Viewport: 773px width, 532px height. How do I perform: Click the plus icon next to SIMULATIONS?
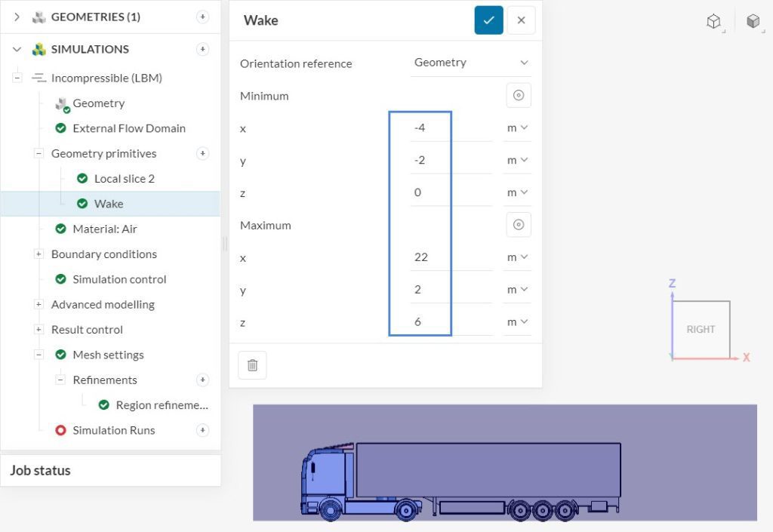(202, 48)
